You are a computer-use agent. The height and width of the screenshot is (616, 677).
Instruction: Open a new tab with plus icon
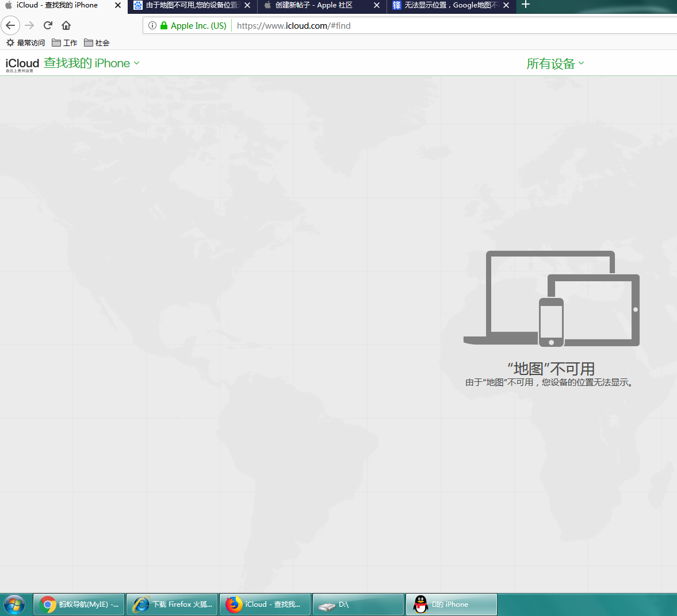[x=525, y=5]
